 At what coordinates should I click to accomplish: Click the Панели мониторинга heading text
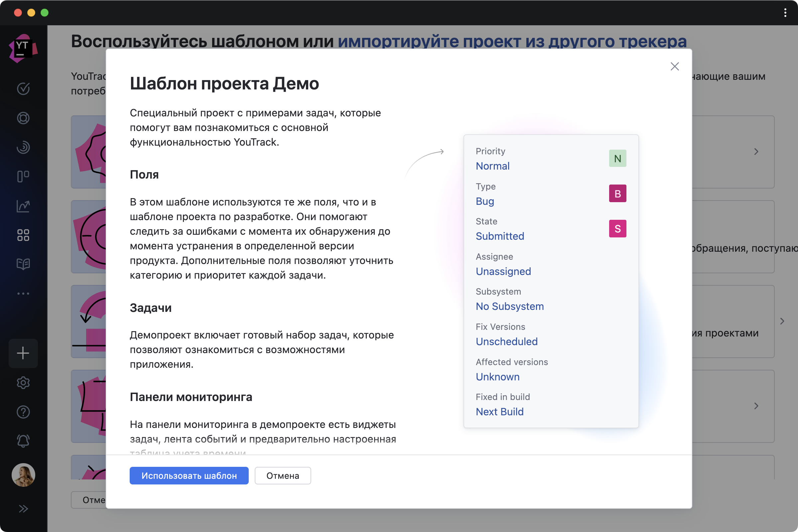191,397
